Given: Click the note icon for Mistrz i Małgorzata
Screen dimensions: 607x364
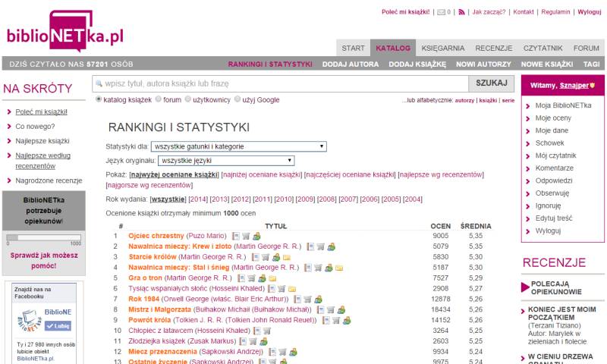Looking at the screenshot, I should pyautogui.click(x=320, y=310).
